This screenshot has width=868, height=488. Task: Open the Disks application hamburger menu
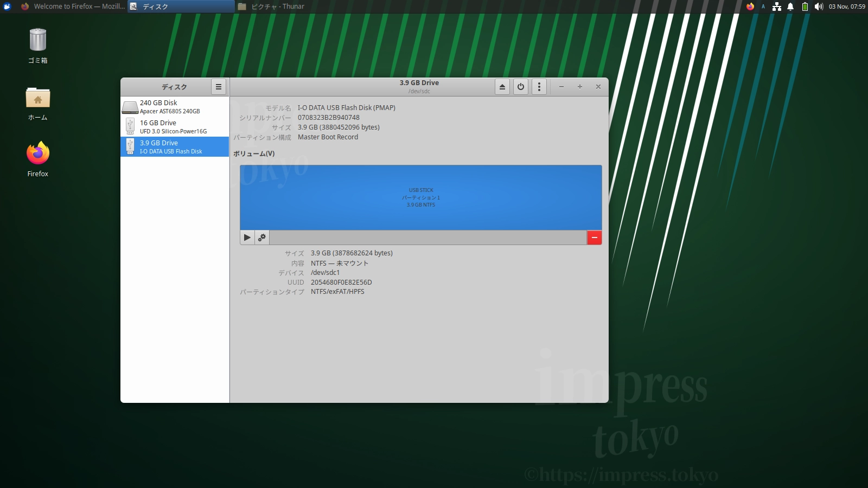point(219,87)
